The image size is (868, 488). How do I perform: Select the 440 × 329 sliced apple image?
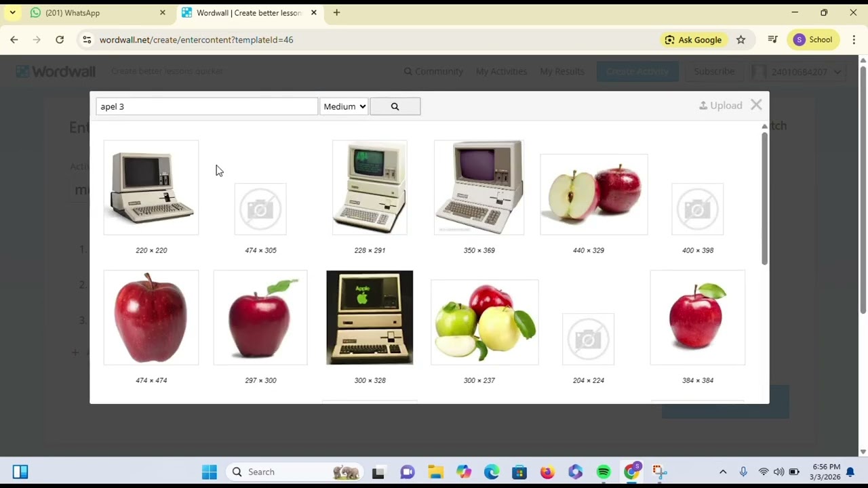[594, 195]
